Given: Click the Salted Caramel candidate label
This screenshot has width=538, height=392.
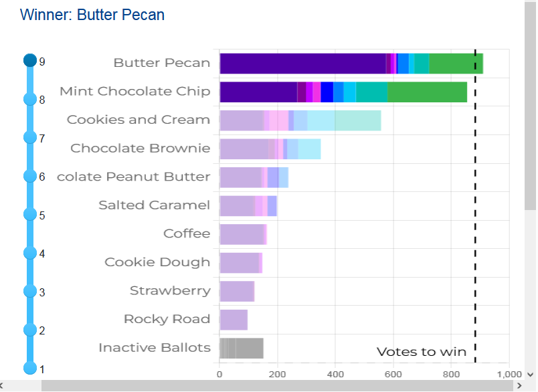Looking at the screenshot, I should coord(154,205).
